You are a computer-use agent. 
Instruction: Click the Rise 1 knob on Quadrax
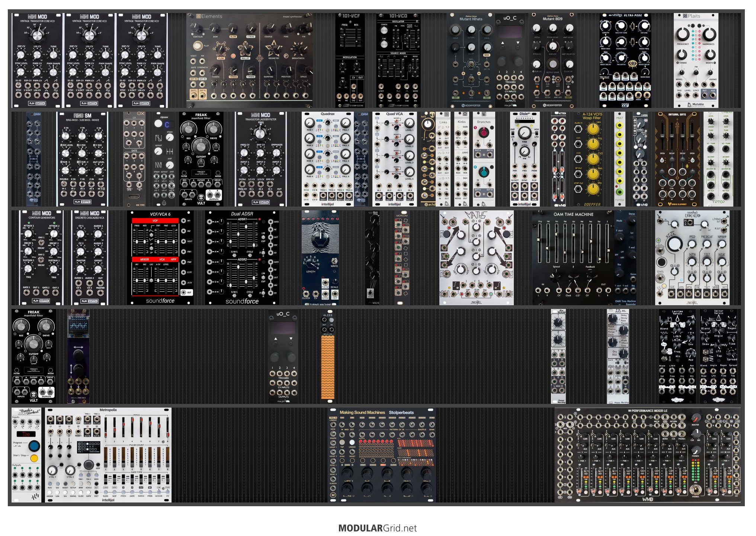310,123
